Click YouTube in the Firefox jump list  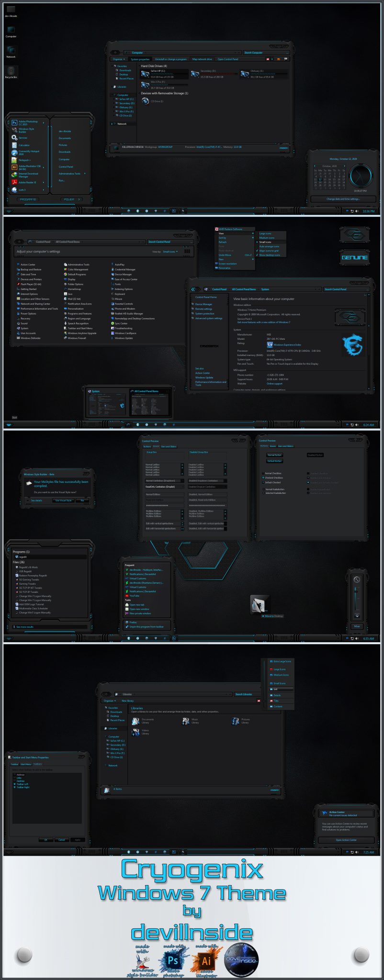pyautogui.click(x=135, y=596)
